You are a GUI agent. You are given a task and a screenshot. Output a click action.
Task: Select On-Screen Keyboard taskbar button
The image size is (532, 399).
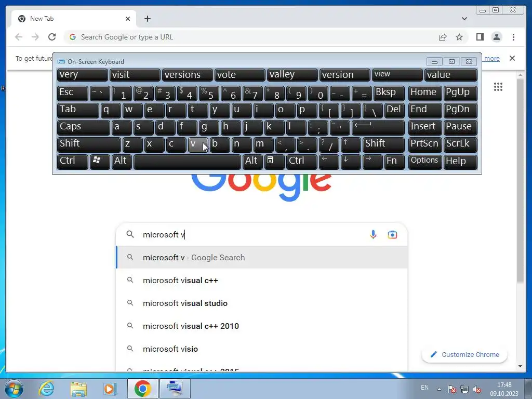(x=175, y=389)
